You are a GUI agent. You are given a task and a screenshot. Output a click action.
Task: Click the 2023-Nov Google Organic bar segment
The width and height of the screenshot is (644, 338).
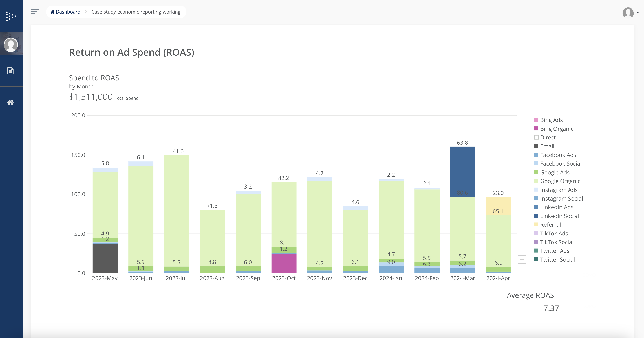pyautogui.click(x=319, y=224)
